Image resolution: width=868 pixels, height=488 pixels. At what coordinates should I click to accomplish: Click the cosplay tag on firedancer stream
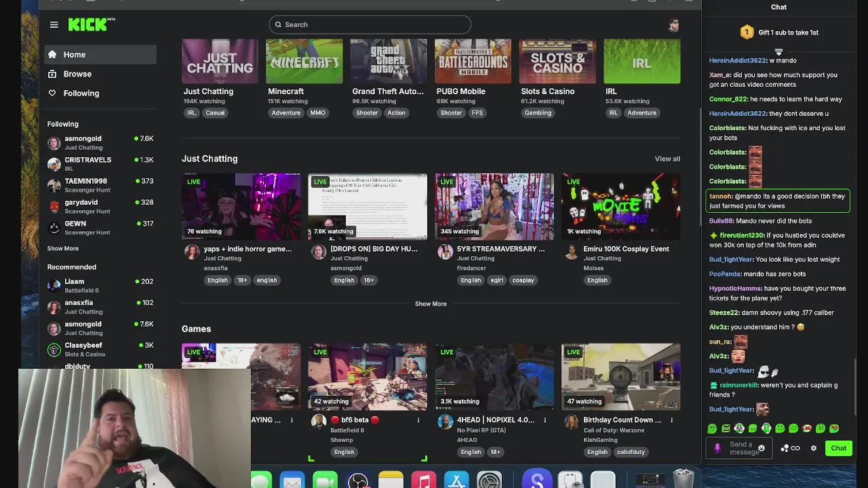click(523, 281)
